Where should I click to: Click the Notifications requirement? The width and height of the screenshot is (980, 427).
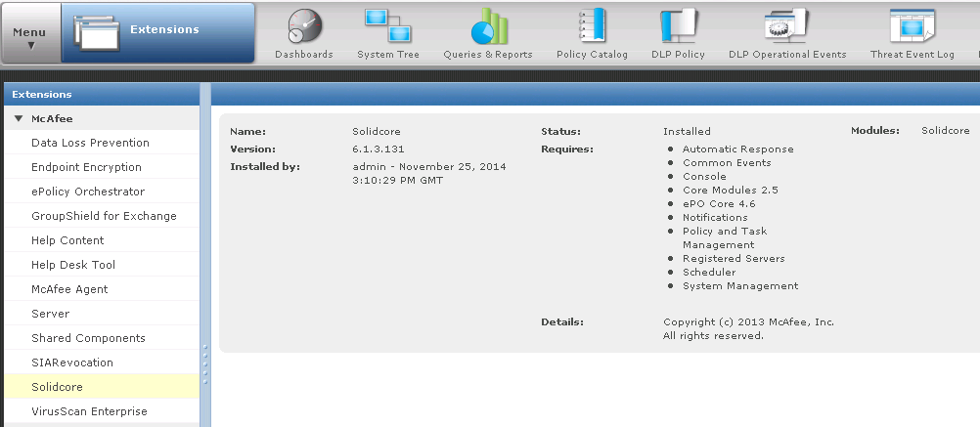(x=715, y=217)
